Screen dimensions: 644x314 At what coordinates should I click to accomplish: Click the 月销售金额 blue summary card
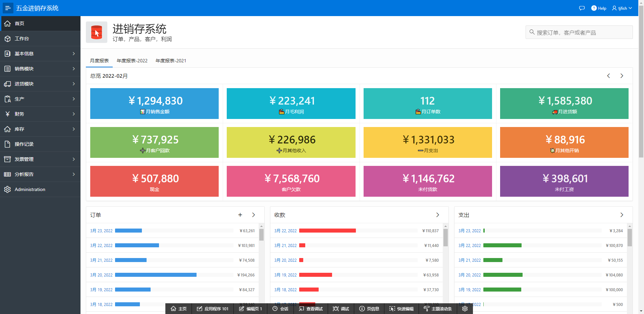point(154,104)
